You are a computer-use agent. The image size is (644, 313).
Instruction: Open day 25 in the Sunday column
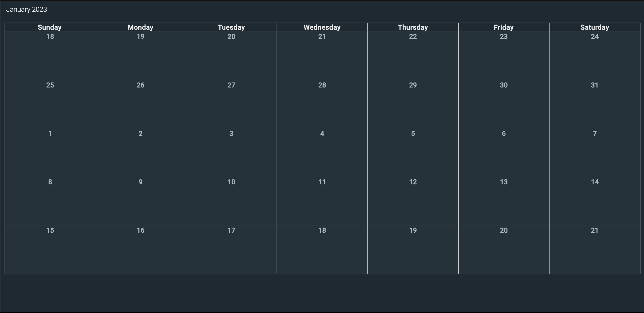click(x=50, y=85)
